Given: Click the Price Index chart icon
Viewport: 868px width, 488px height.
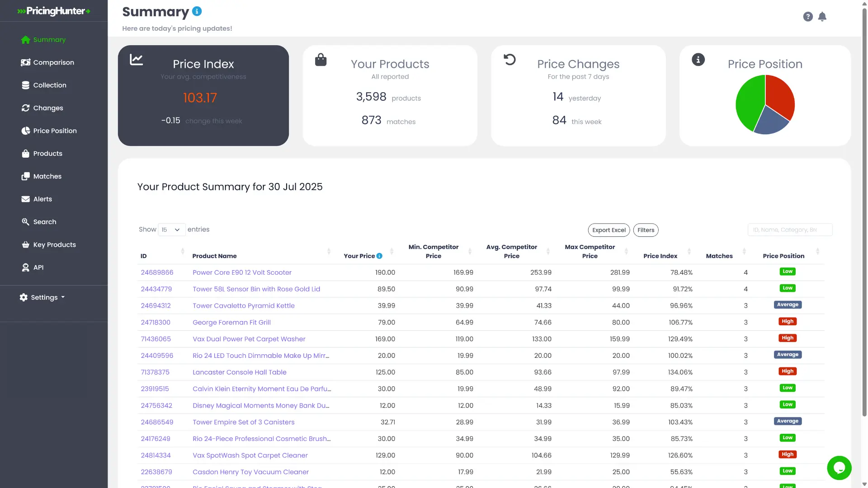Looking at the screenshot, I should [136, 60].
